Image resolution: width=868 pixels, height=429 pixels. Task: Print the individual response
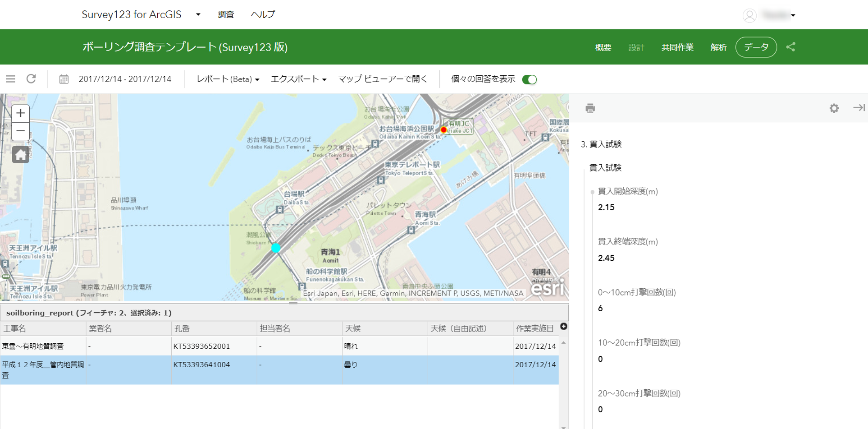(x=590, y=108)
